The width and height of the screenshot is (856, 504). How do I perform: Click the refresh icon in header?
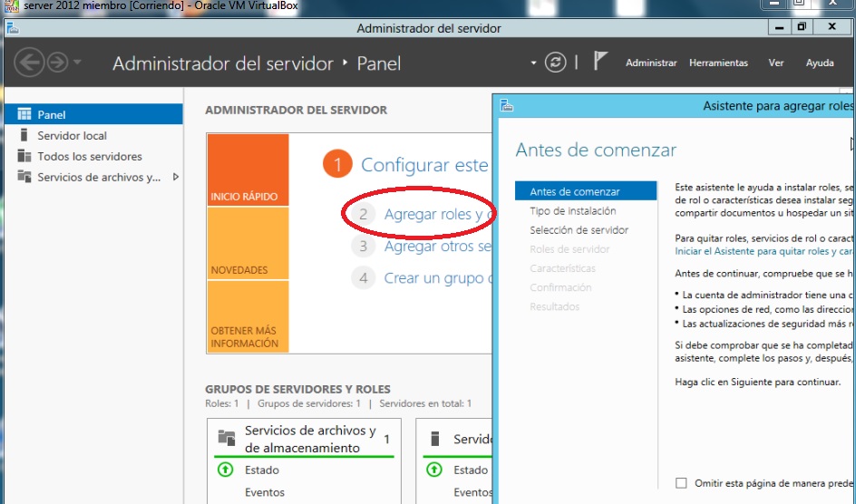(555, 63)
